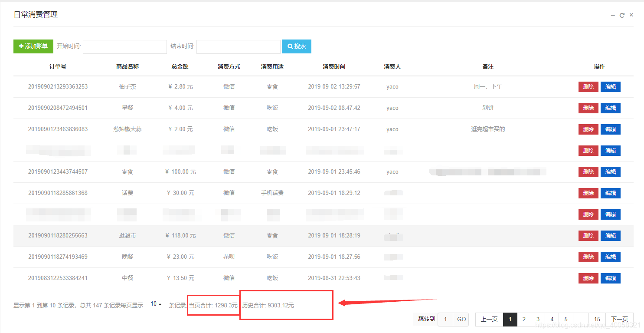Click the 花呗 payment method cell
Screen dimensions: 644x333
click(229, 257)
